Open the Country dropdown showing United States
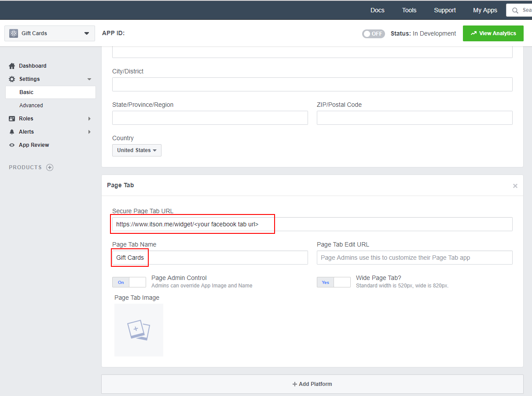 [136, 150]
